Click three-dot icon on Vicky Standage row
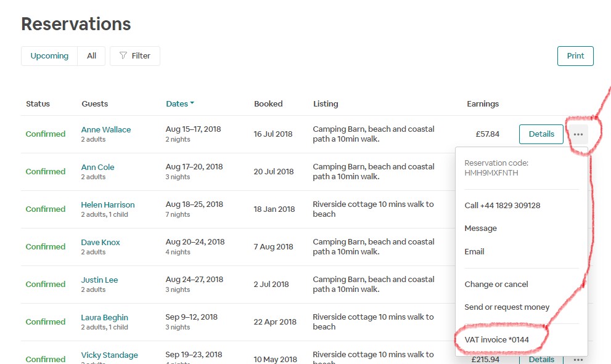The width and height of the screenshot is (611, 364). click(x=578, y=359)
